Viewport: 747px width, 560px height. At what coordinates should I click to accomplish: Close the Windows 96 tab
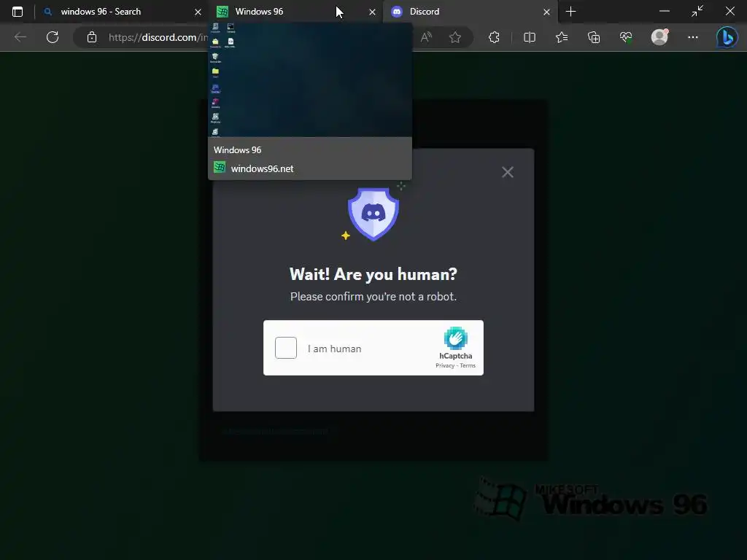(372, 12)
